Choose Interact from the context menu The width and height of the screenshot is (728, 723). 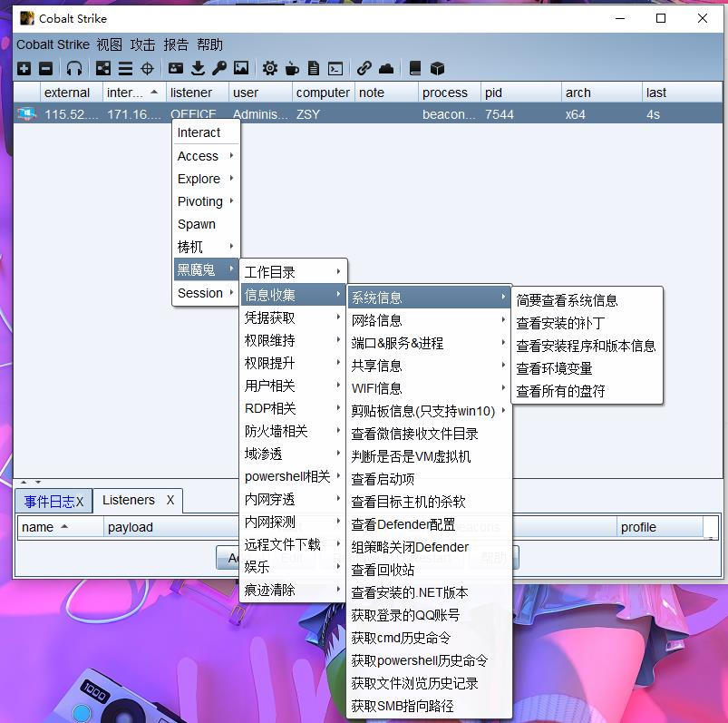tap(206, 132)
